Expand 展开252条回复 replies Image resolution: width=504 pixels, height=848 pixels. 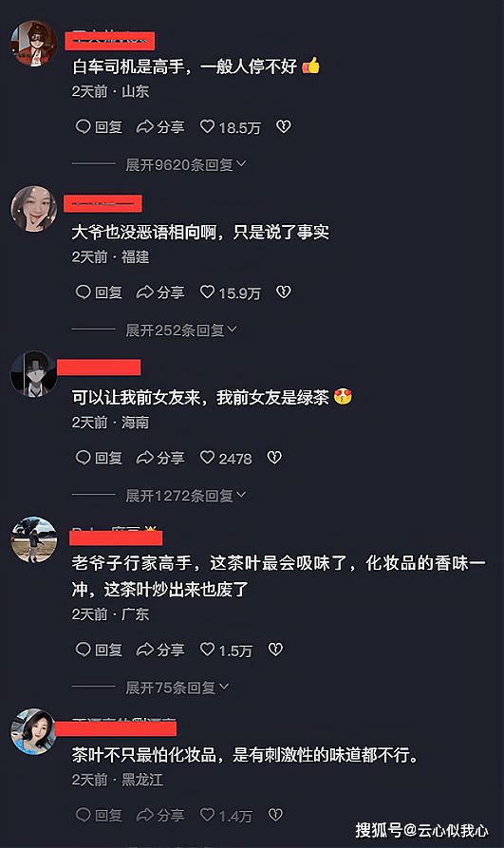pos(181,330)
